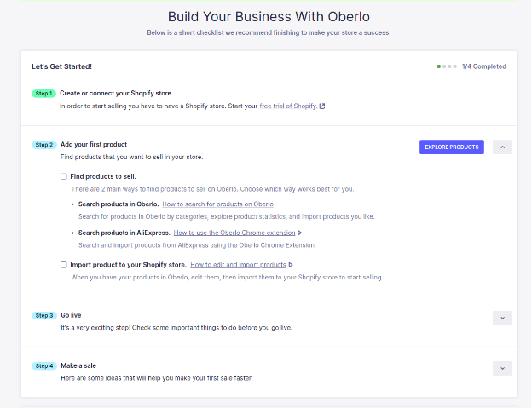Collapse the Add your first product section
The width and height of the screenshot is (532, 408).
502,147
